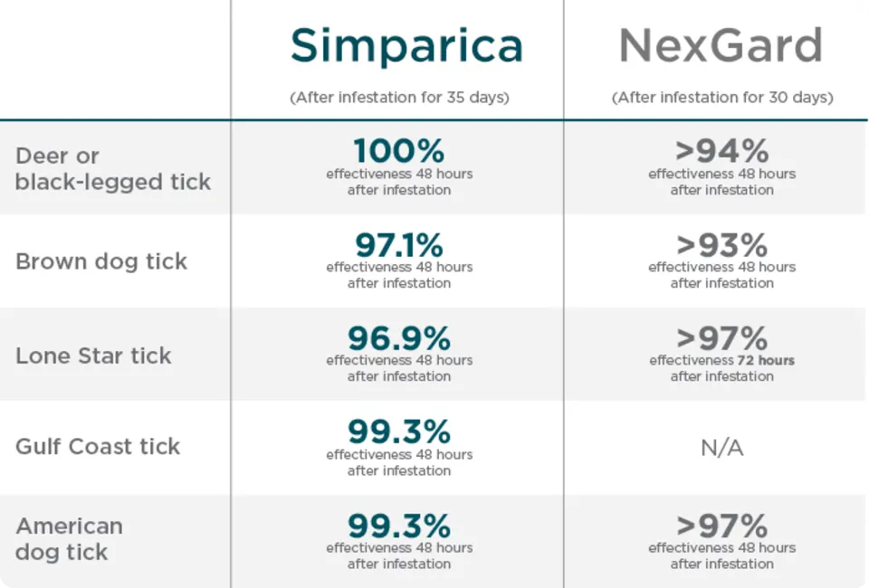Screen dimensions: 869x588
Task: Click NexGard's >97% value for Lone Star tick
Action: 722,338
